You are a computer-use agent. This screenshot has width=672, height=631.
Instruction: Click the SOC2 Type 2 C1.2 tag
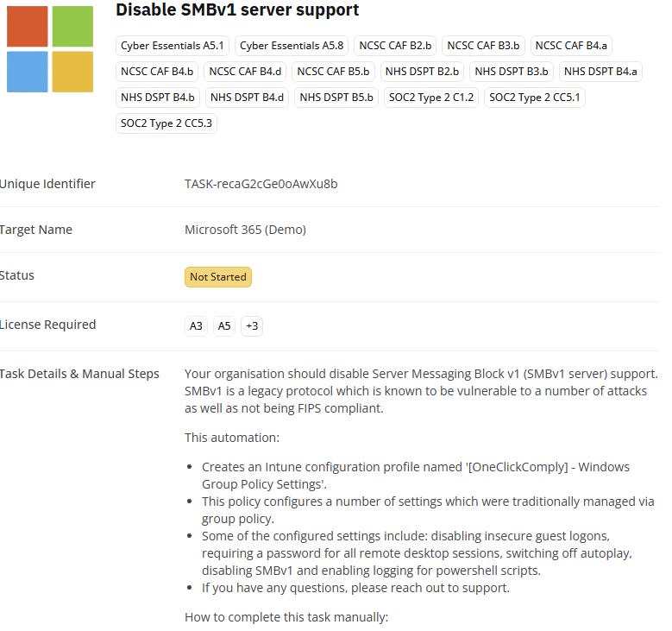coord(431,98)
